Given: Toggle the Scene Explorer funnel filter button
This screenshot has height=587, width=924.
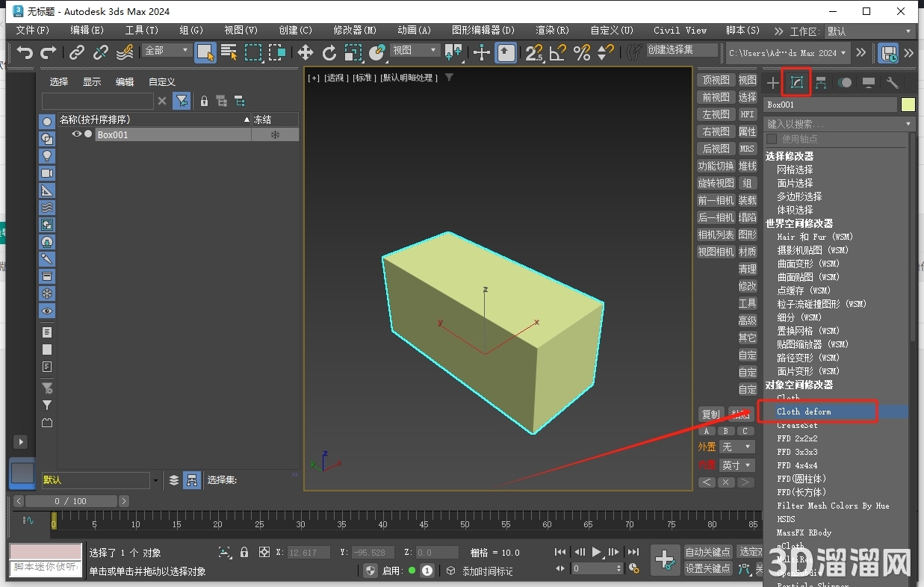Looking at the screenshot, I should pyautogui.click(x=181, y=101).
